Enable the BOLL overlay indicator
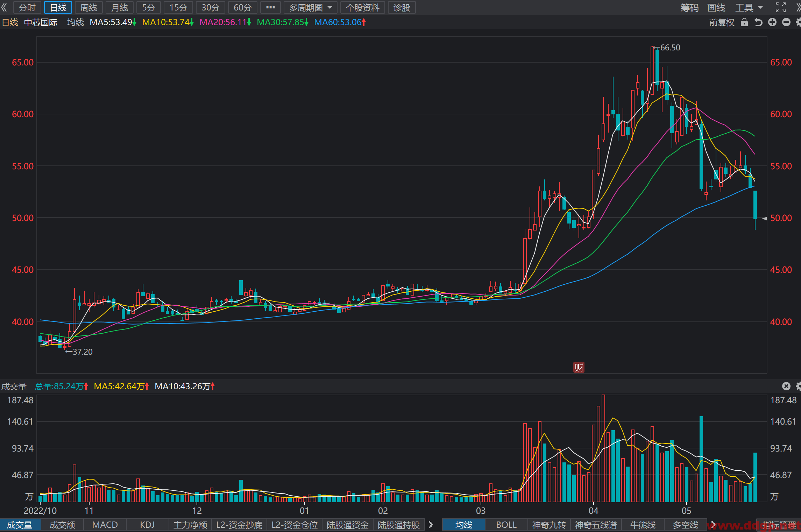The height and width of the screenshot is (532, 801). 506,525
